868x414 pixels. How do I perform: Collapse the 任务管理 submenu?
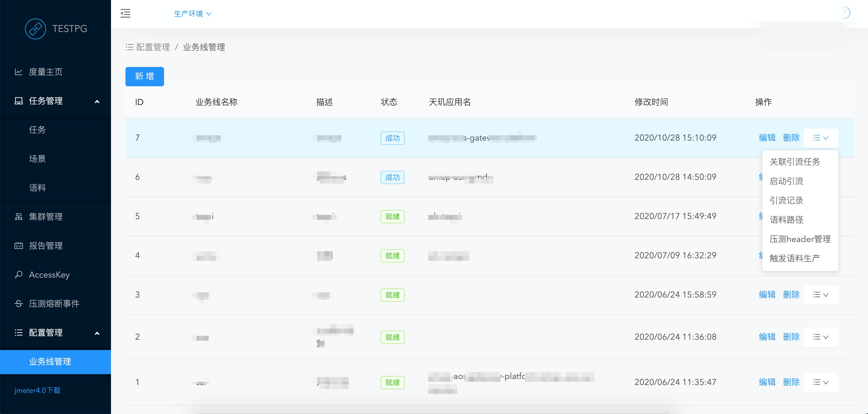pyautogui.click(x=97, y=101)
